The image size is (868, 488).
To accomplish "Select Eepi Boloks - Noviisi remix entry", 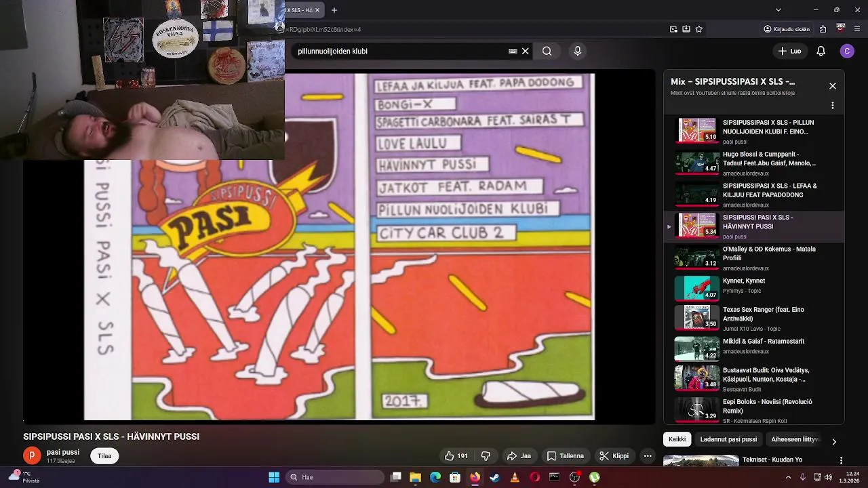I will pyautogui.click(x=754, y=410).
